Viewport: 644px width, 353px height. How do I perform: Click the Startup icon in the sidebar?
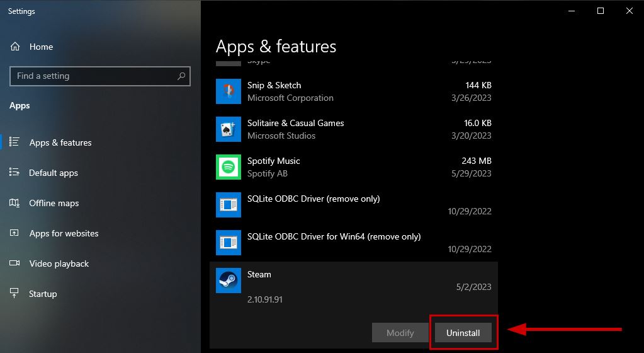click(14, 293)
